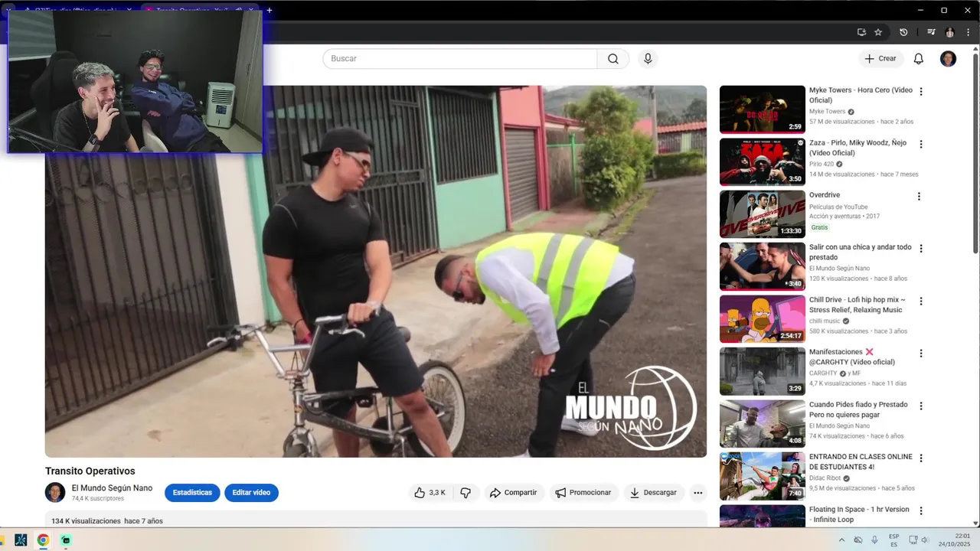This screenshot has height=551, width=980.
Task: Click chilli music channel name
Action: 825,321
